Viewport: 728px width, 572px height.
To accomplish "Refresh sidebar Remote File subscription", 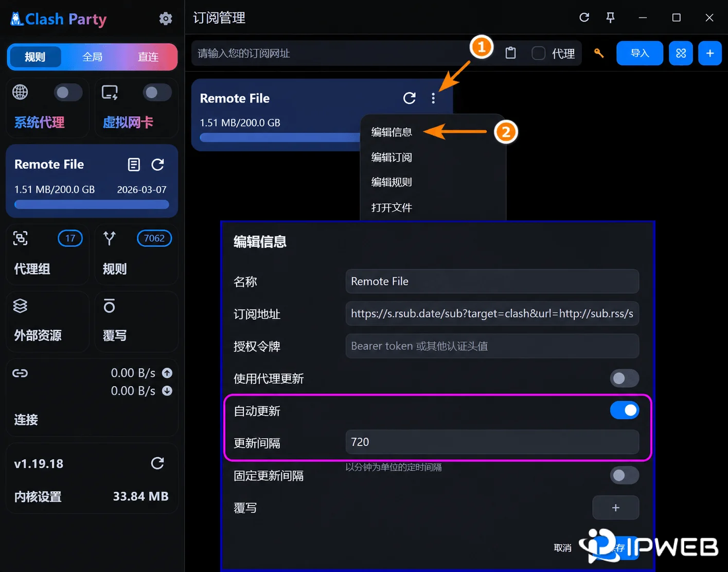I will coord(158,165).
